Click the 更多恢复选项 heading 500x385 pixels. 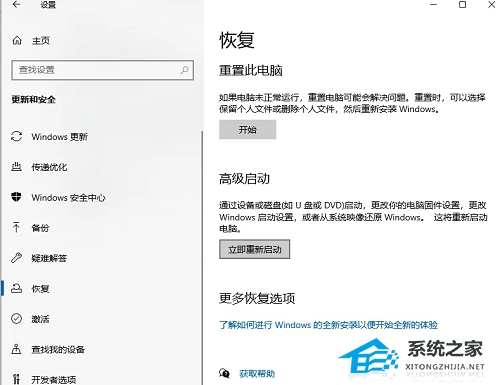click(x=257, y=298)
